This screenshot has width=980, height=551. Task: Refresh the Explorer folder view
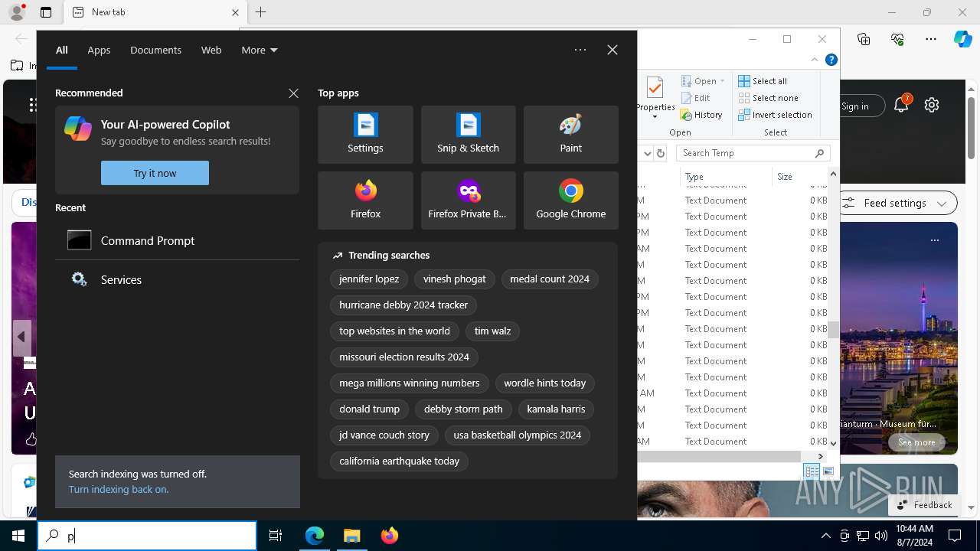coord(661,153)
